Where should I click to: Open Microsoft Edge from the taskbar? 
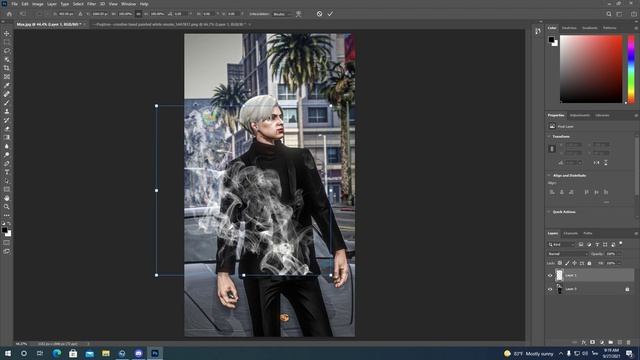(x=56, y=353)
